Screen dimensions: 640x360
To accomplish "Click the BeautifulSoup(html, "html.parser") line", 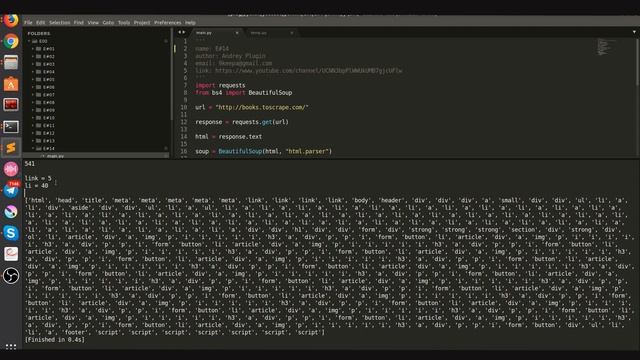I will pyautogui.click(x=263, y=151).
